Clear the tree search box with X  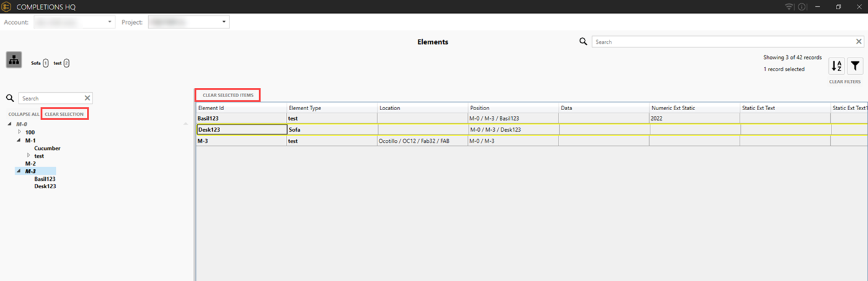point(87,98)
